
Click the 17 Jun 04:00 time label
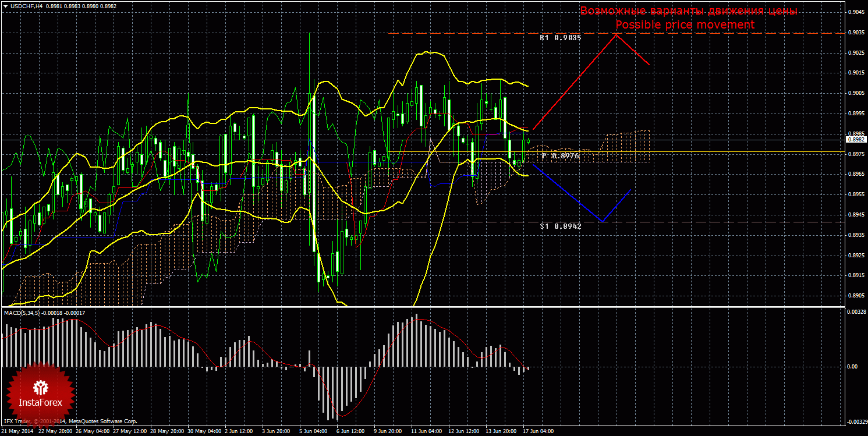(x=538, y=431)
